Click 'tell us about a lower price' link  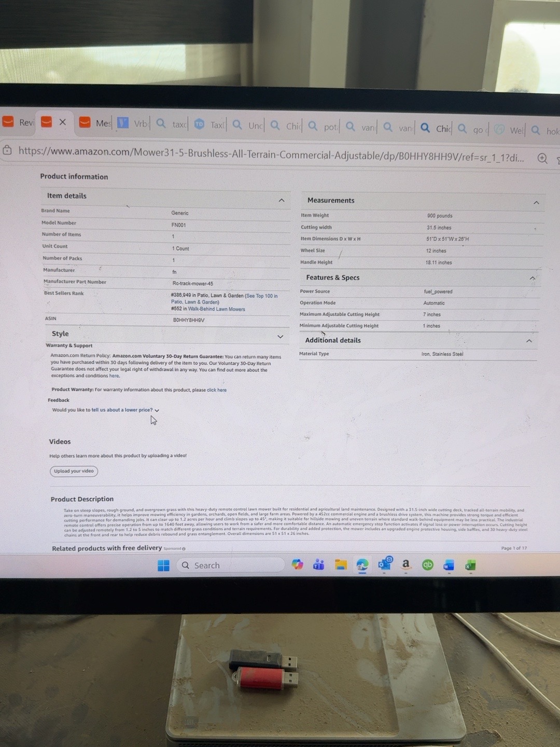pyautogui.click(x=122, y=410)
